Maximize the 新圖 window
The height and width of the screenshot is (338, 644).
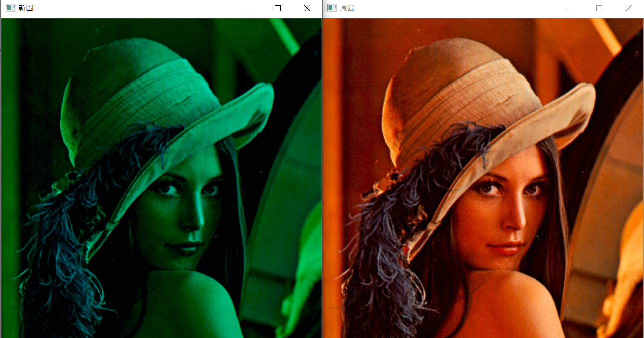point(278,8)
